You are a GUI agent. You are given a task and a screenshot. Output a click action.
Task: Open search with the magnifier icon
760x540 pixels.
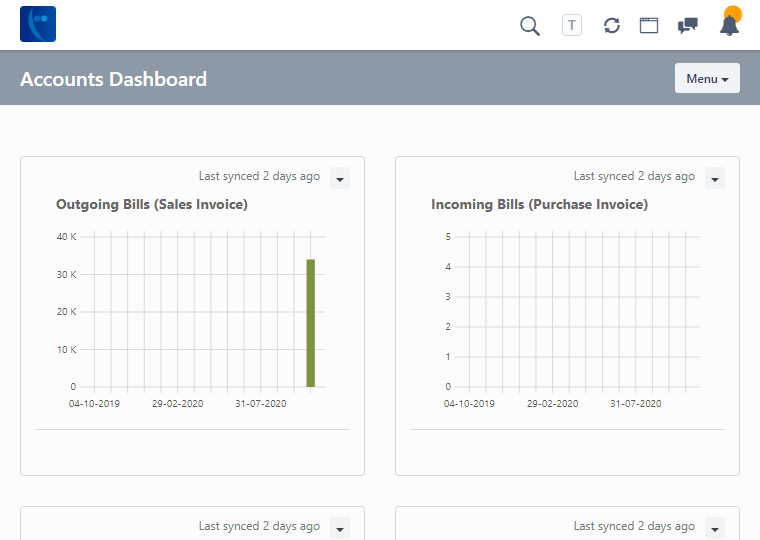[x=530, y=25]
